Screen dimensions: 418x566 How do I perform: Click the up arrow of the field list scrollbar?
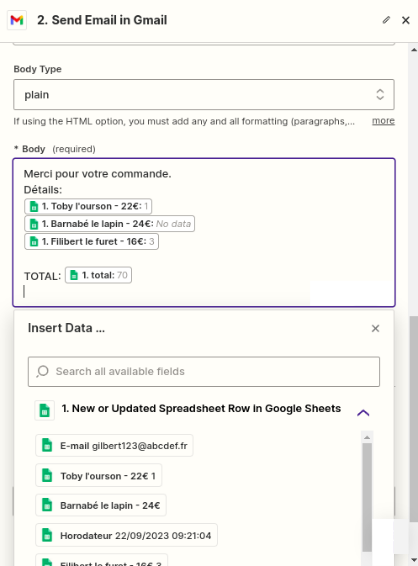point(367,437)
